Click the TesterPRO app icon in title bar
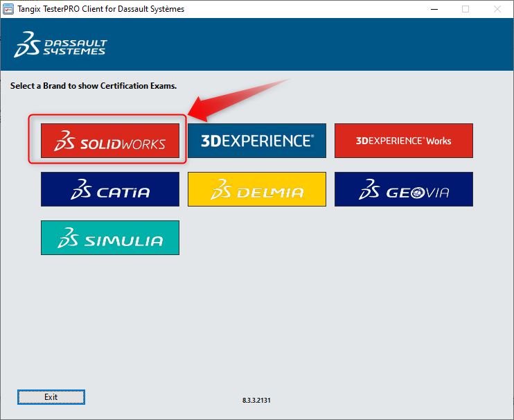 tap(8, 9)
